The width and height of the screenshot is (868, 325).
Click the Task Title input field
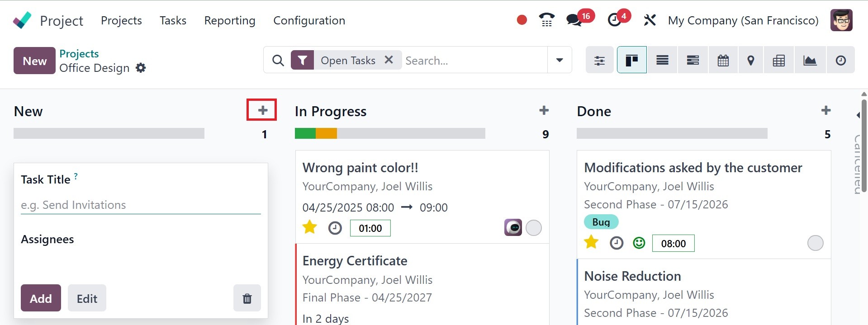(141, 205)
